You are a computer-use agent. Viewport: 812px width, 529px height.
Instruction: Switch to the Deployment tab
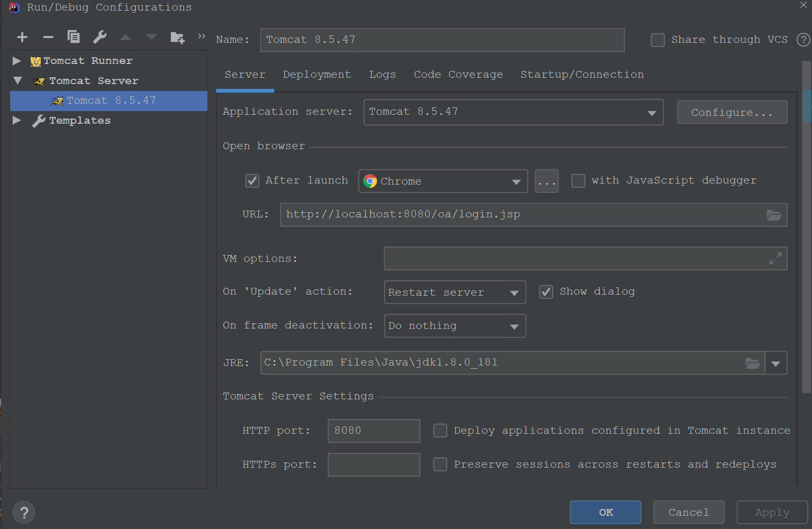point(317,75)
